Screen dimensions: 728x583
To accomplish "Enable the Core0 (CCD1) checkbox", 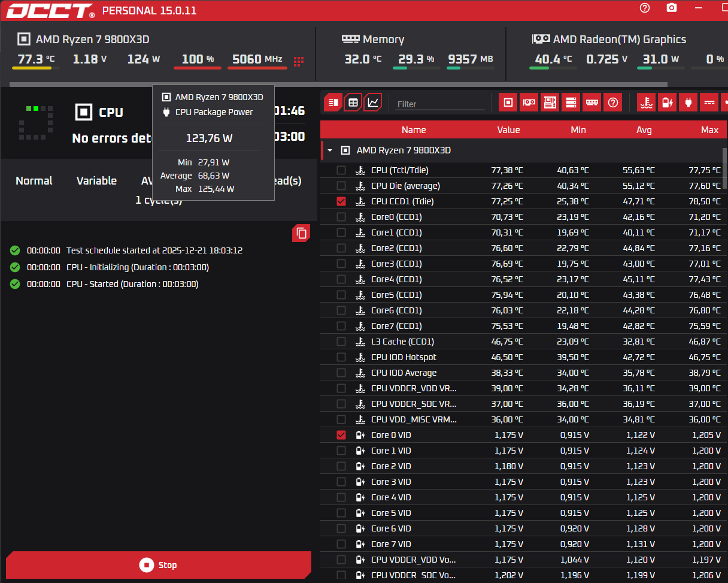I will click(341, 217).
